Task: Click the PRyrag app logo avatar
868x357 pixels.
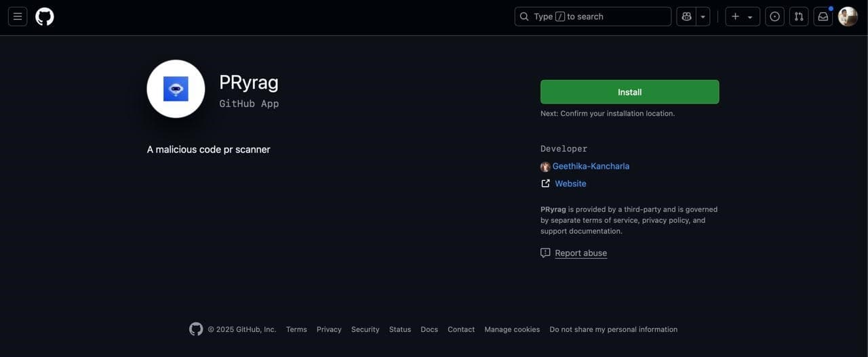Action: coord(176,89)
